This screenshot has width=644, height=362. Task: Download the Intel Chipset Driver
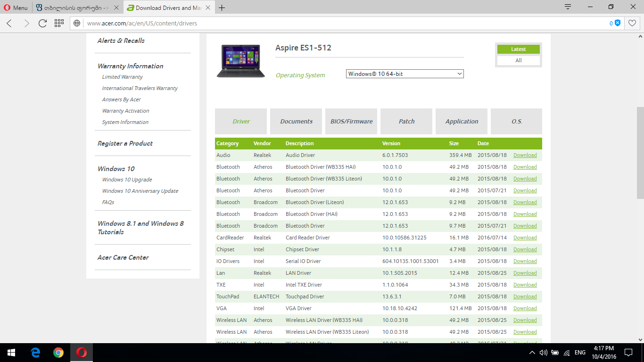pos(525,249)
